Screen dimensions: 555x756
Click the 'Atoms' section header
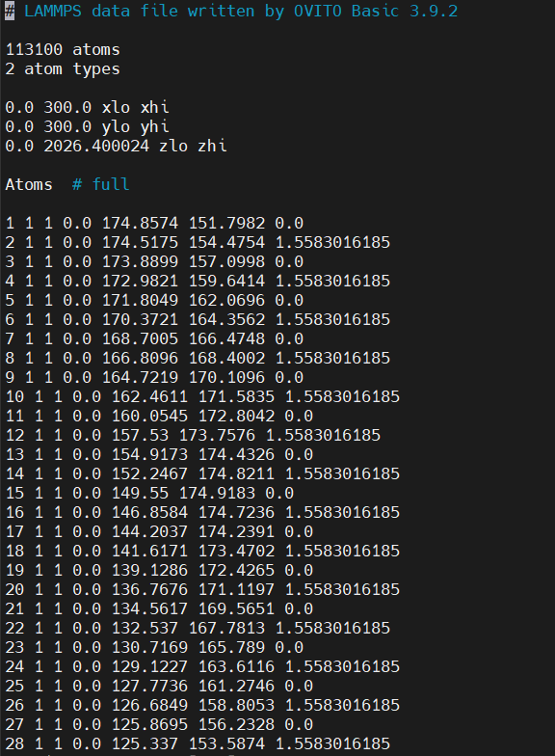29,184
